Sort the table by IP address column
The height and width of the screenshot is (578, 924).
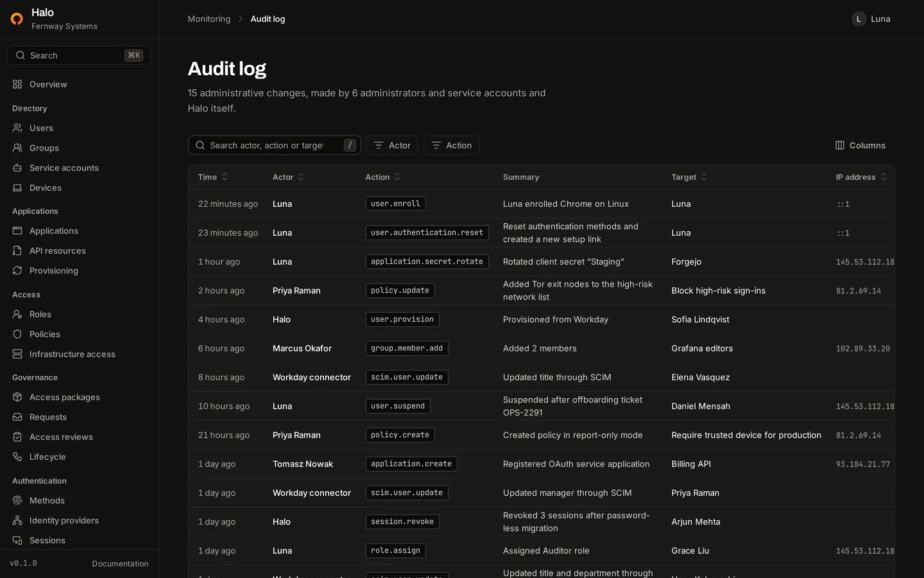(861, 177)
